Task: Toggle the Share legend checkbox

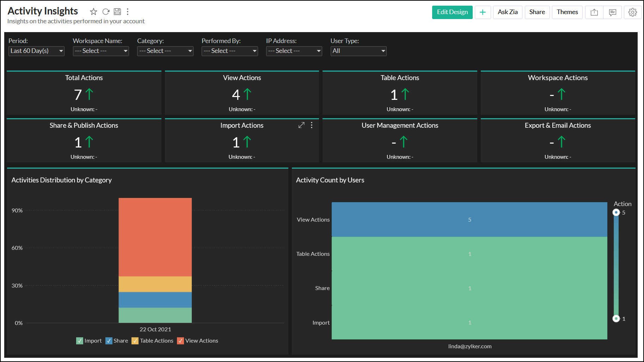Action: coord(109,340)
